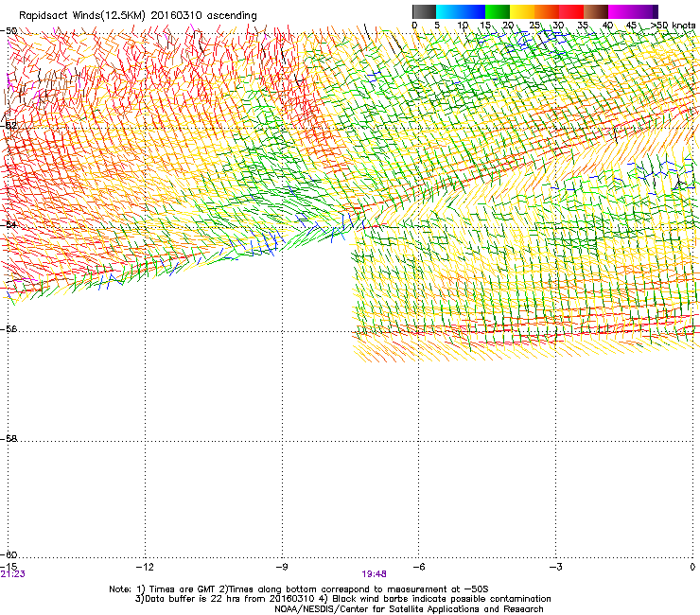Screen dimensions: 700x615
Task: Click the purple 45-50 knots legend segment
Action: [645, 11]
